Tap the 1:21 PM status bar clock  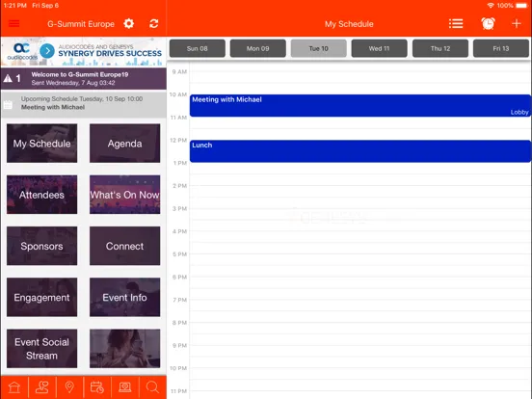[x=15, y=6]
